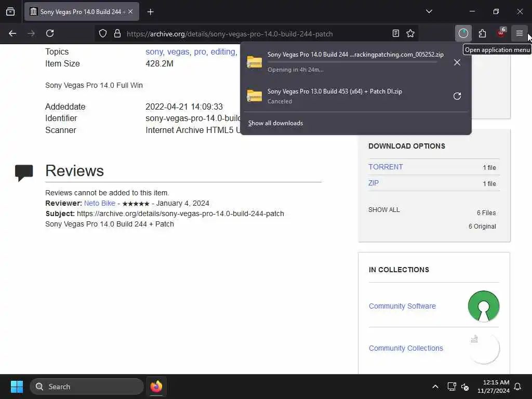Close the Sony Vegas Pro tab
532x399 pixels.
point(130,11)
